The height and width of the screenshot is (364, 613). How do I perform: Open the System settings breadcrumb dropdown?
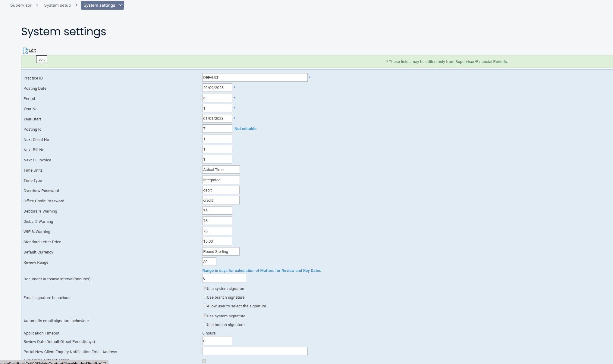[120, 5]
